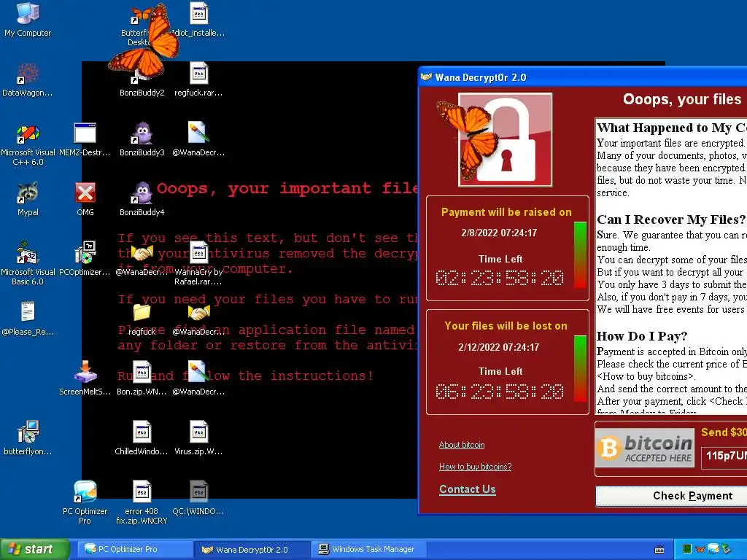This screenshot has width=747, height=560.
Task: Open Microsoft Visual C++ 6.0 shortcut
Action: point(28,144)
